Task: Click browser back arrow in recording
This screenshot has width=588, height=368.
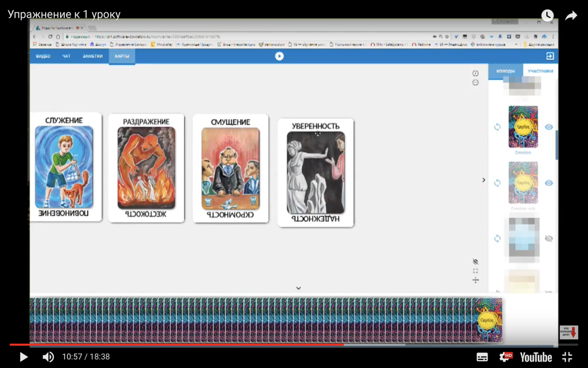Action: (35, 36)
